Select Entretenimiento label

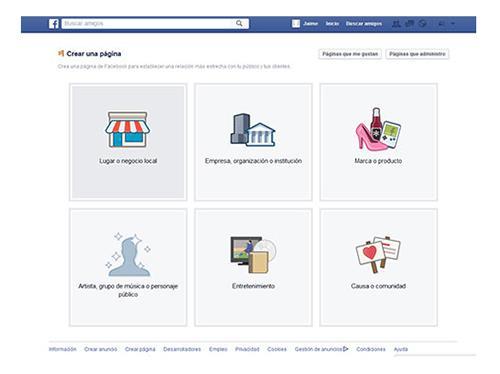[253, 286]
